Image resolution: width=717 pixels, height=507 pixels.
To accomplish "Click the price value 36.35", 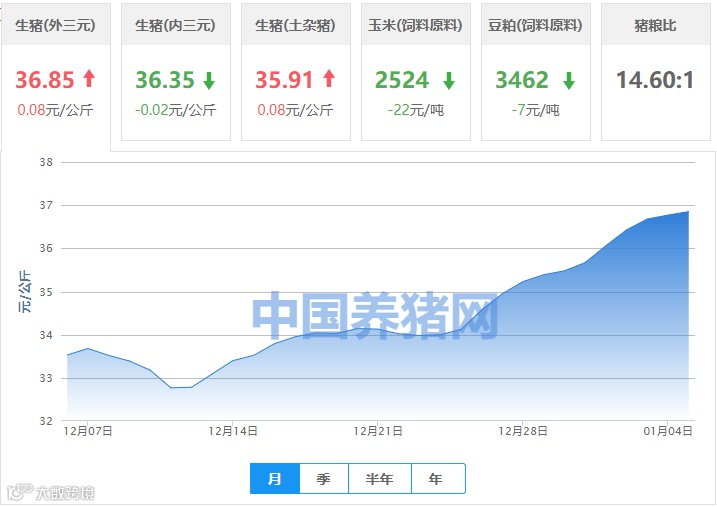I will [x=165, y=80].
